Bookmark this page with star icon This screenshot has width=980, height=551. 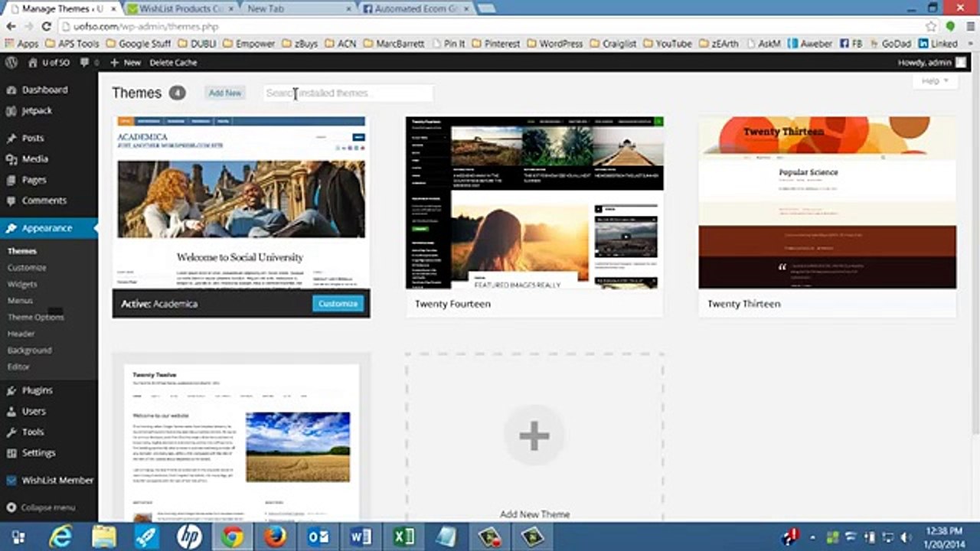[x=931, y=26]
